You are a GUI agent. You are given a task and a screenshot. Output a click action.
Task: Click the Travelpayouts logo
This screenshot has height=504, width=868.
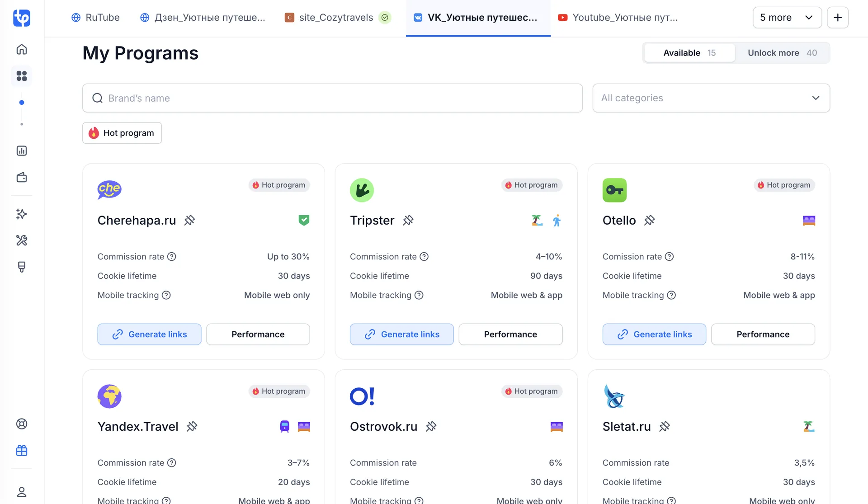[22, 18]
